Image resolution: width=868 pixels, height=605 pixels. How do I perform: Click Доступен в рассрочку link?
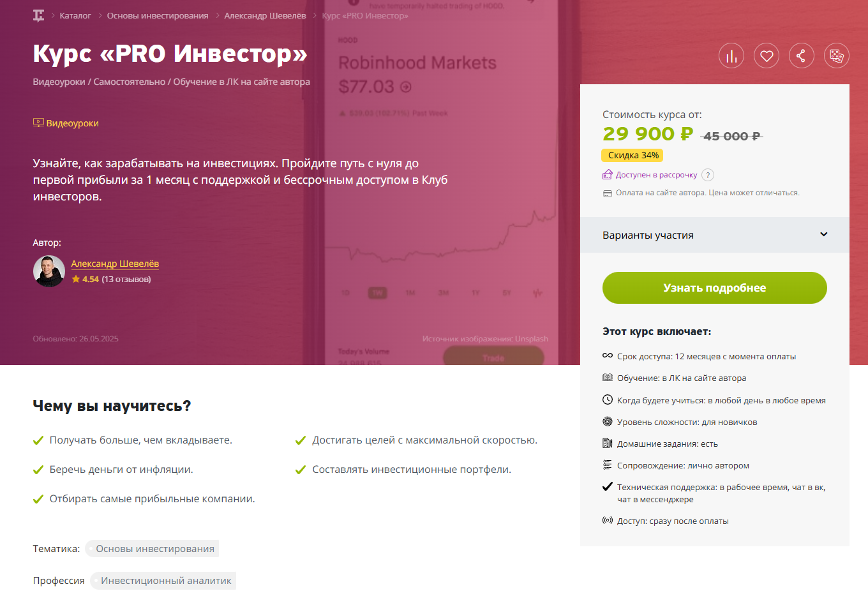[x=656, y=175]
